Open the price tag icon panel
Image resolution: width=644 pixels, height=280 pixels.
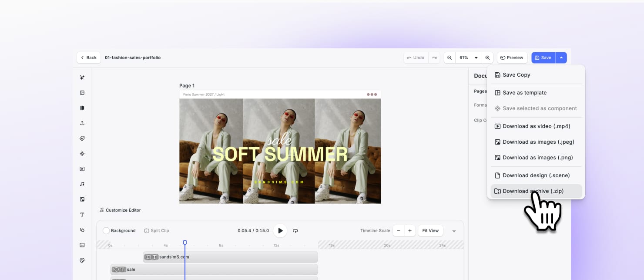82,138
